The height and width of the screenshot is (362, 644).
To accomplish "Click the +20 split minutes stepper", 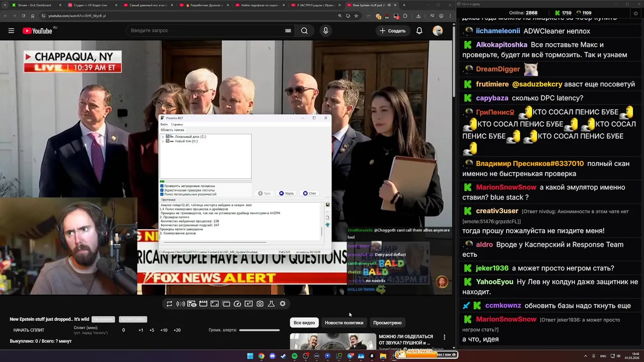I will coord(177,330).
